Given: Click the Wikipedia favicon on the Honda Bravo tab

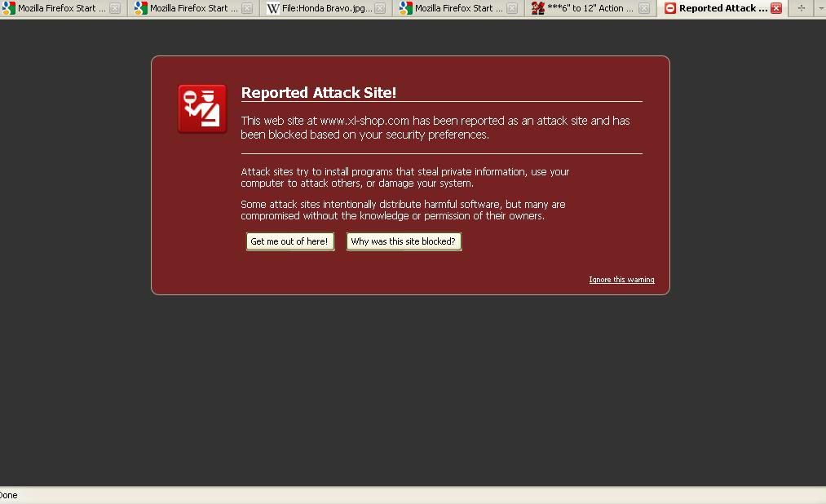Looking at the screenshot, I should [x=273, y=8].
